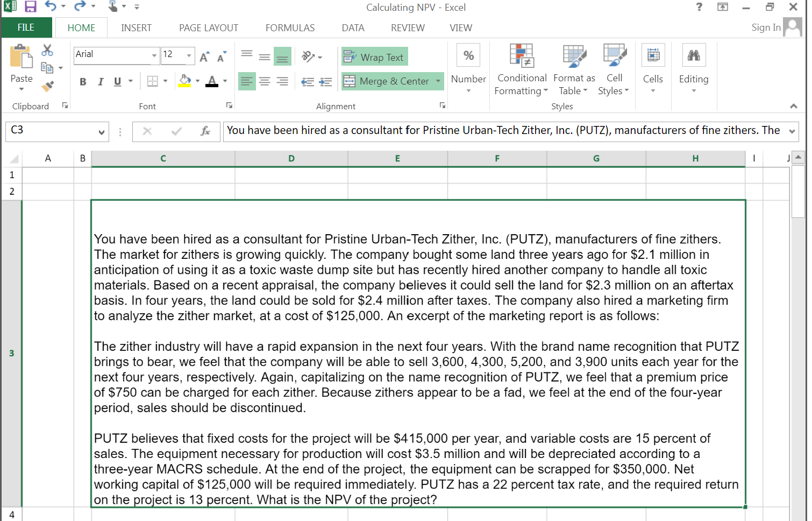Align cell text to the right
This screenshot has width=812, height=521.
[x=282, y=81]
